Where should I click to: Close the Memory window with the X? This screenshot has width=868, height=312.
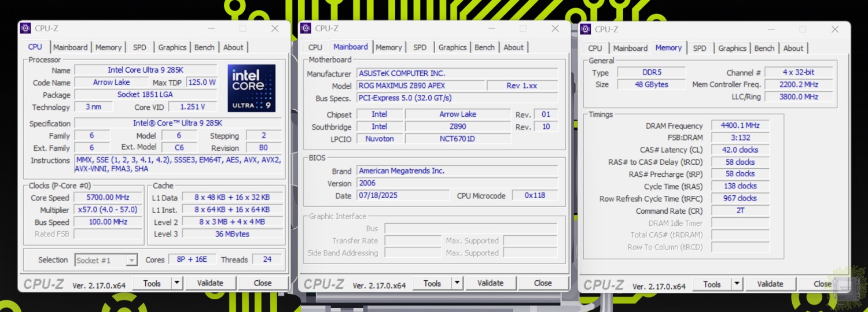[x=834, y=29]
